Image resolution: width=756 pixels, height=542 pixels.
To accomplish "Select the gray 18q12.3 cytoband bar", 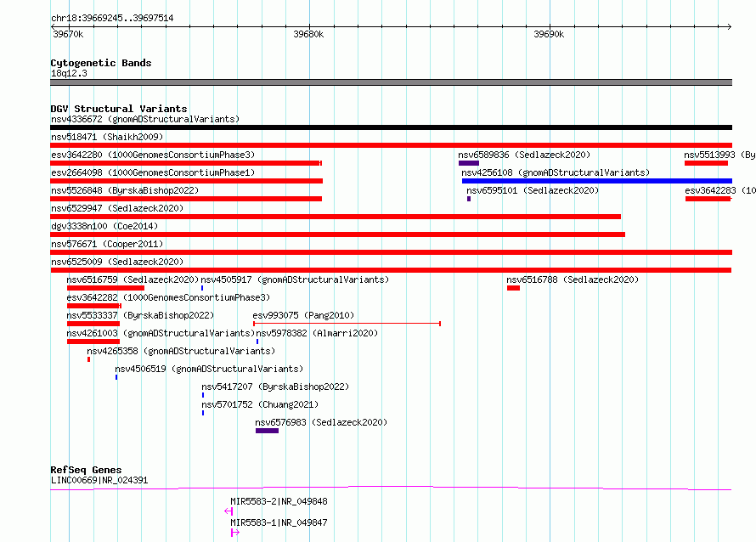I will click(x=391, y=82).
